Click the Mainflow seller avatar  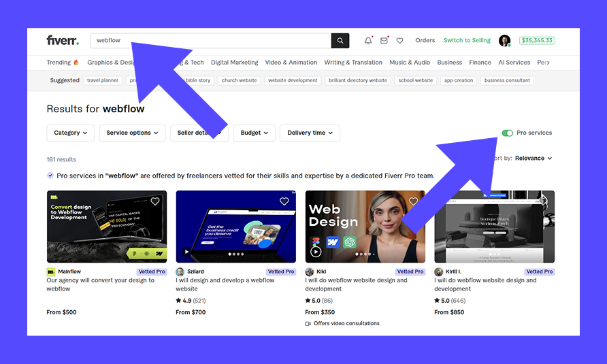pos(51,271)
